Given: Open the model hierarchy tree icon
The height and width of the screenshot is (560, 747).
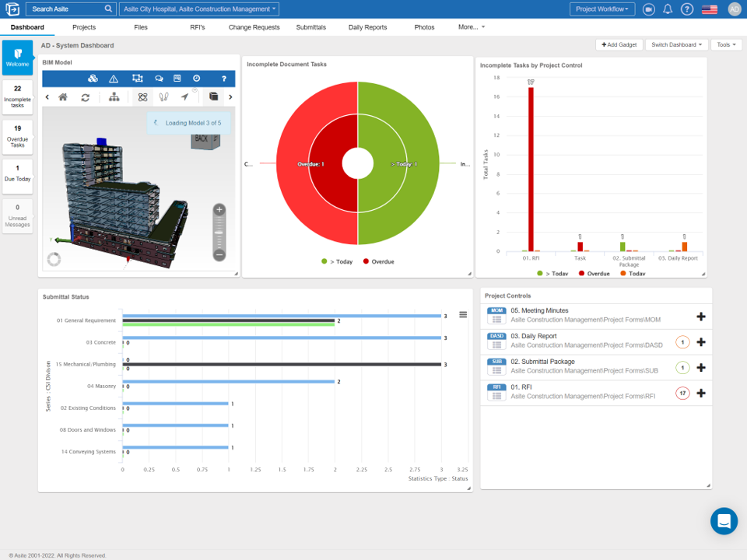Looking at the screenshot, I should point(114,96).
